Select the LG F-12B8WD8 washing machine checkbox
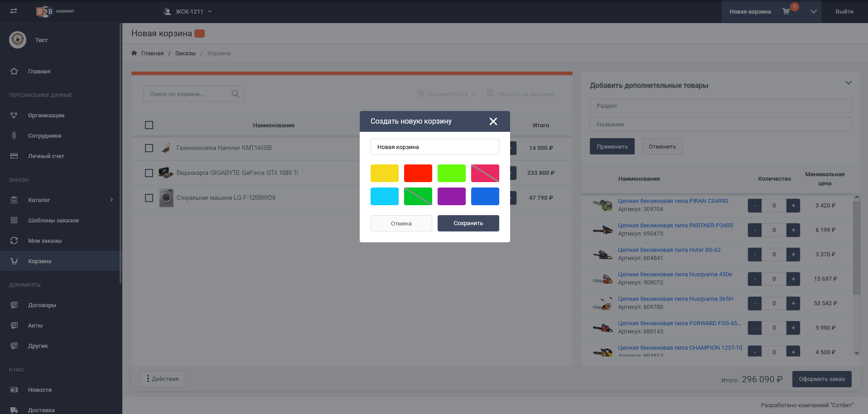Screen dimensions: 868x414 click(x=149, y=198)
